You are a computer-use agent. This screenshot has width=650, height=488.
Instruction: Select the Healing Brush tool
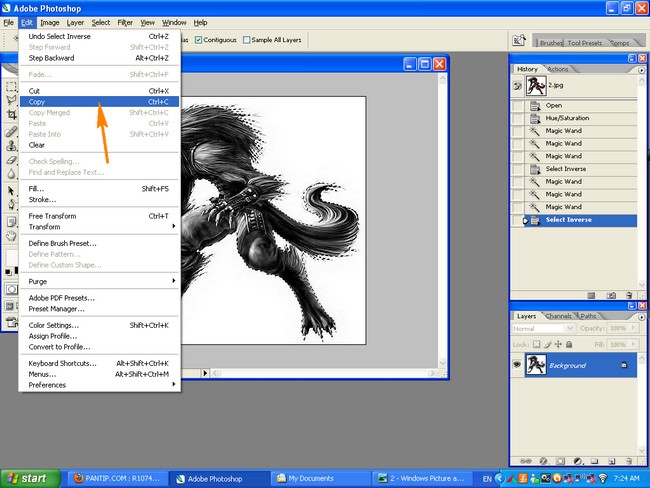[11, 132]
